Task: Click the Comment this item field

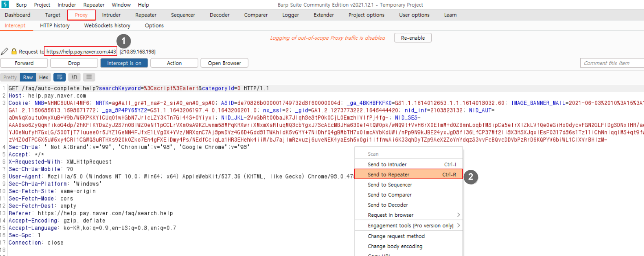Action: pos(612,63)
